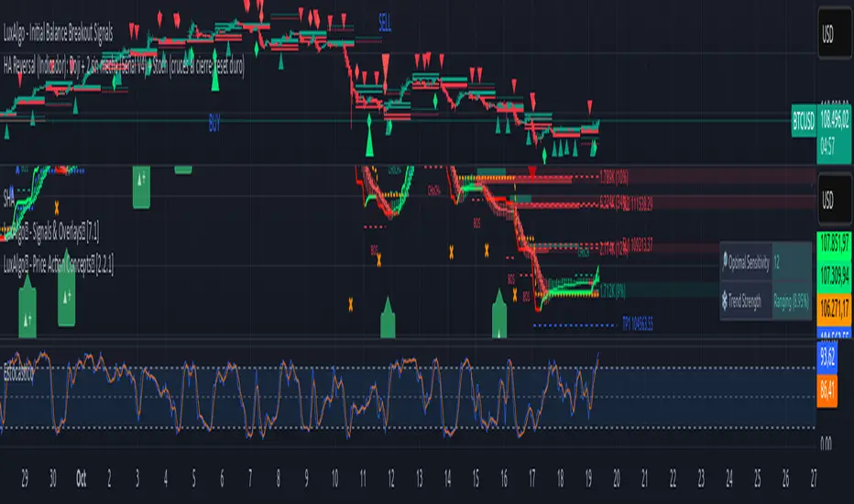Image resolution: width=854 pixels, height=504 pixels.
Task: Click the BTCUSD symbol price tag
Action: 804,120
